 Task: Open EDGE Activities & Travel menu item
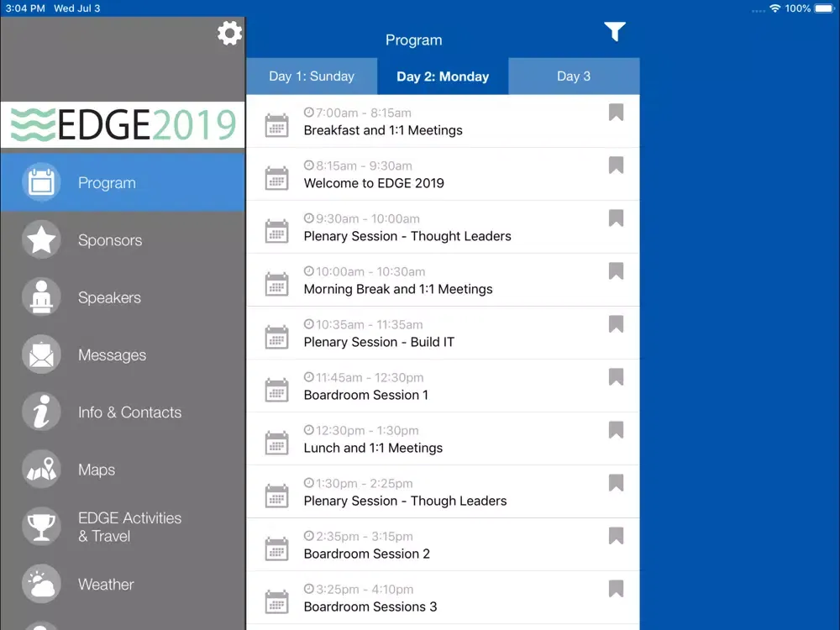click(123, 526)
